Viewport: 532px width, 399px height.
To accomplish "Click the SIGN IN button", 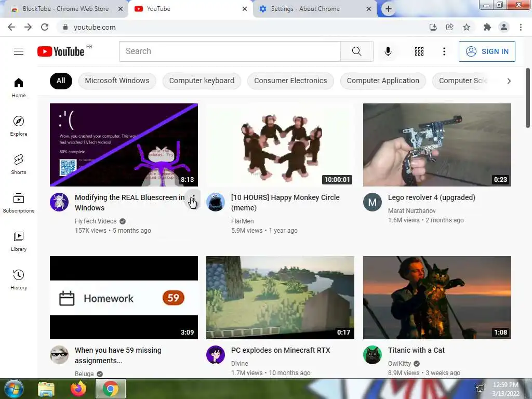I will click(x=487, y=51).
